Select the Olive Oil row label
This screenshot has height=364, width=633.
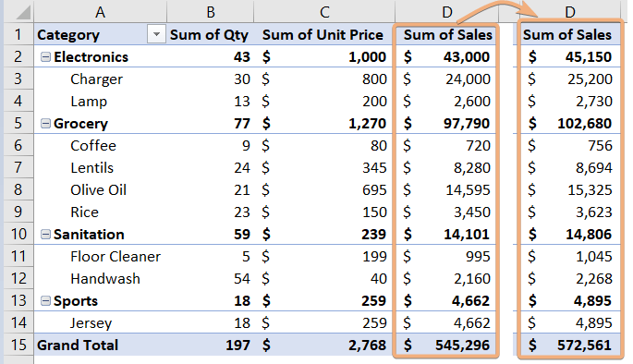pos(100,190)
